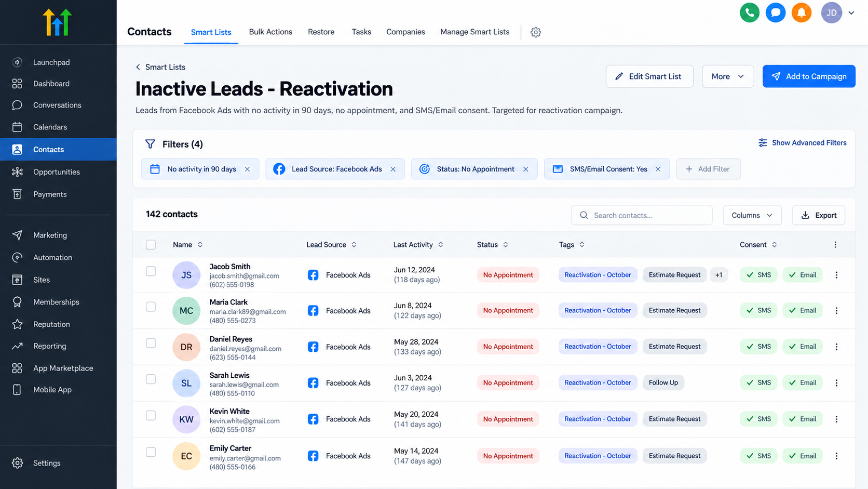The height and width of the screenshot is (489, 868).
Task: Tick the Emily Carter checkbox
Action: tap(151, 452)
